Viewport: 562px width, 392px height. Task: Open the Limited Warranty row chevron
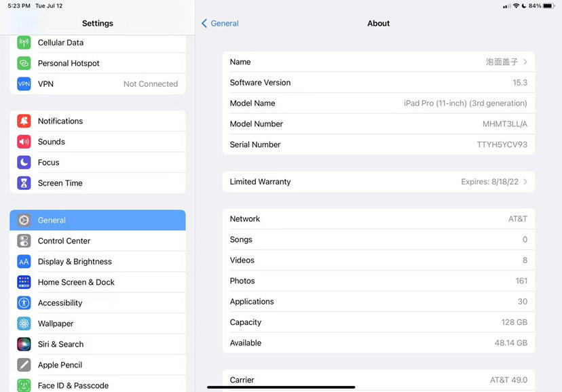tap(525, 182)
